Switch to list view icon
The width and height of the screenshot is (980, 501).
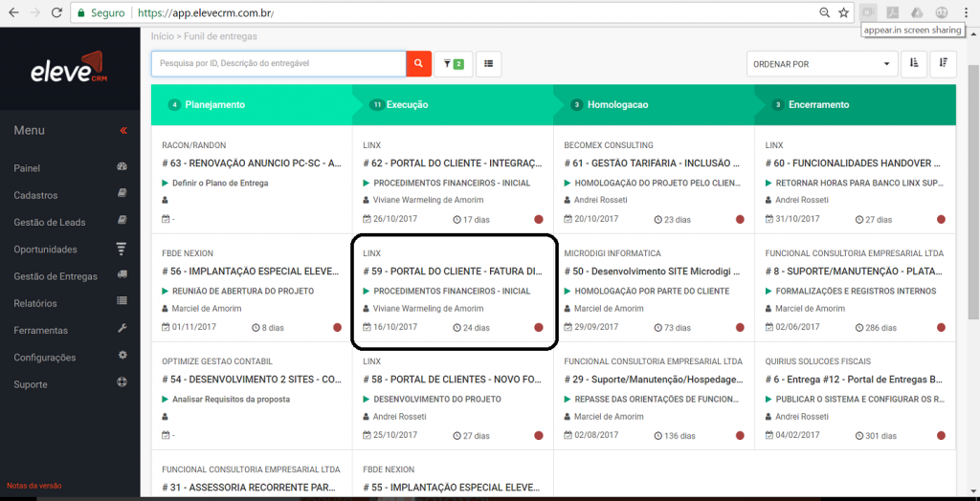488,64
